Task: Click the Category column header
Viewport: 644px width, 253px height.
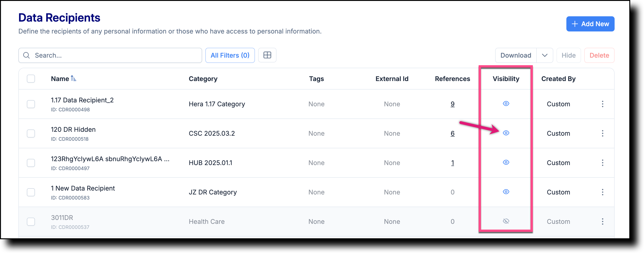Action: 203,79
